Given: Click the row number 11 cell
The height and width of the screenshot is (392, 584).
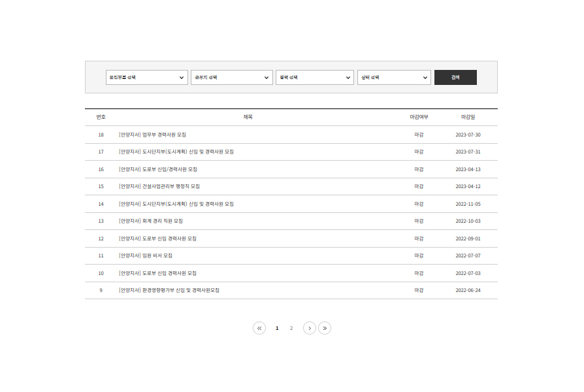Looking at the screenshot, I should tap(101, 255).
